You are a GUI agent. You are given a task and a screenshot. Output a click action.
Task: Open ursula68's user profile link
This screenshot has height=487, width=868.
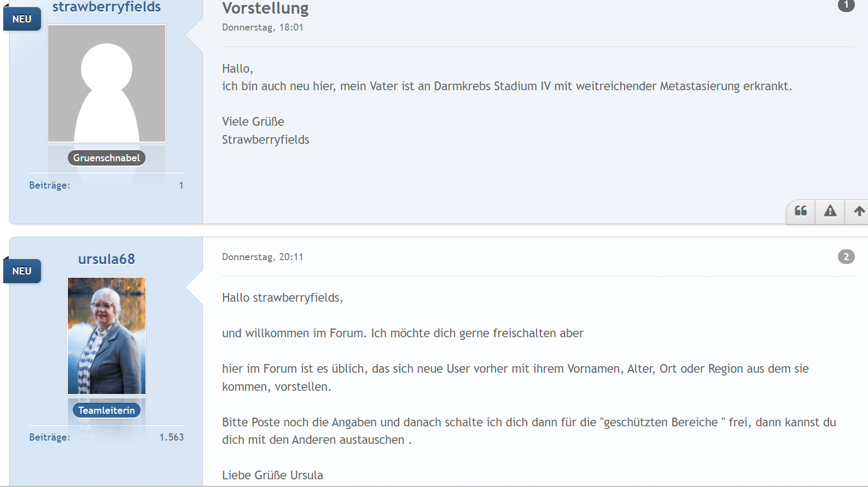point(107,259)
